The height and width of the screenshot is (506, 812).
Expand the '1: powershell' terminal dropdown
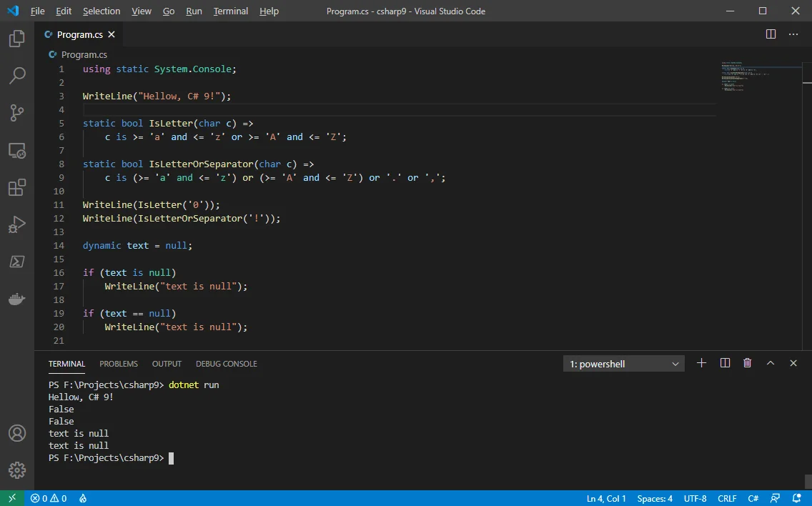click(x=623, y=364)
